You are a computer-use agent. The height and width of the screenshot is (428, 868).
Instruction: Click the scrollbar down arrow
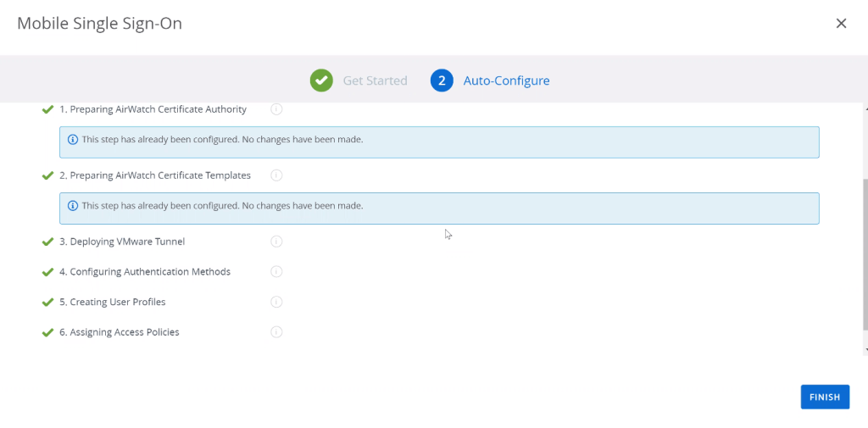[865, 349]
